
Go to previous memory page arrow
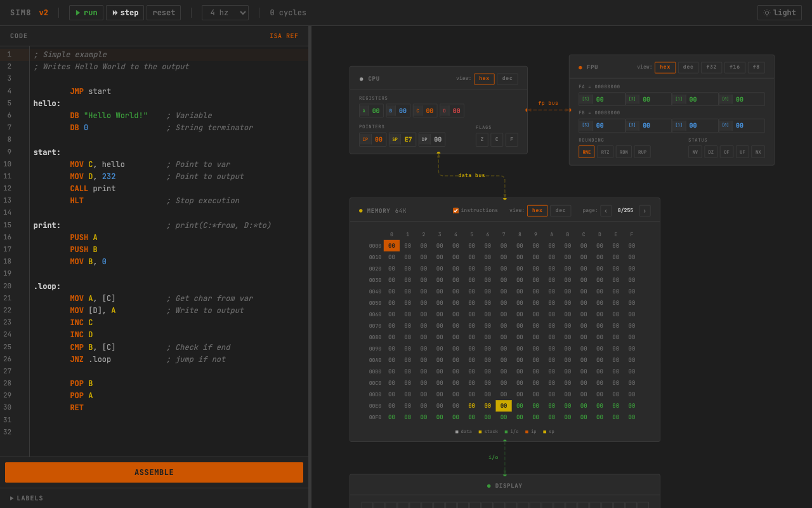coord(606,211)
